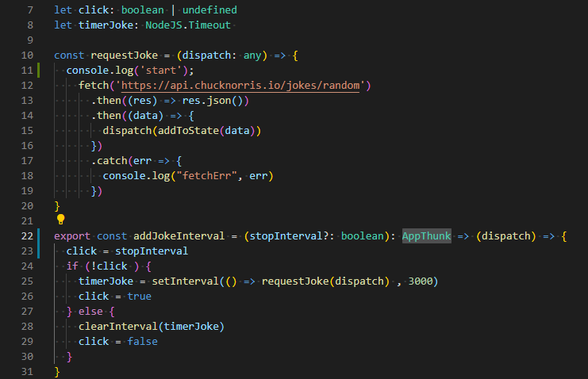This screenshot has height=379, width=588.
Task: Click if (!click) condition on line 24
Action: (102, 266)
